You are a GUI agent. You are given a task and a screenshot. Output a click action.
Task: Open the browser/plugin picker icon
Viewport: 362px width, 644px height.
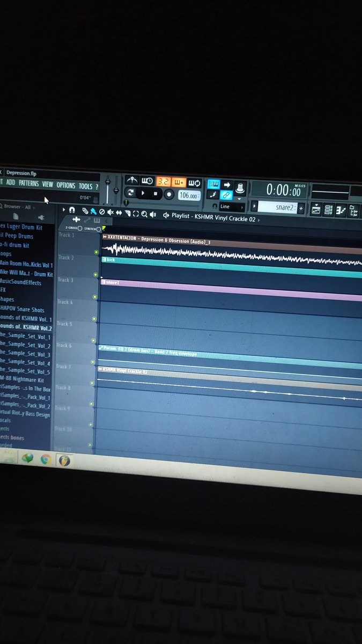[353, 213]
